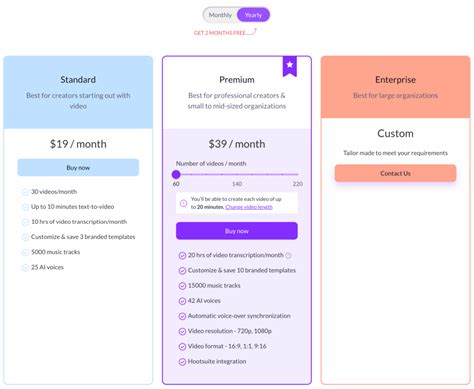Click the videos per month slider handle
Viewport: 474px width, 389px height.
pos(176,174)
